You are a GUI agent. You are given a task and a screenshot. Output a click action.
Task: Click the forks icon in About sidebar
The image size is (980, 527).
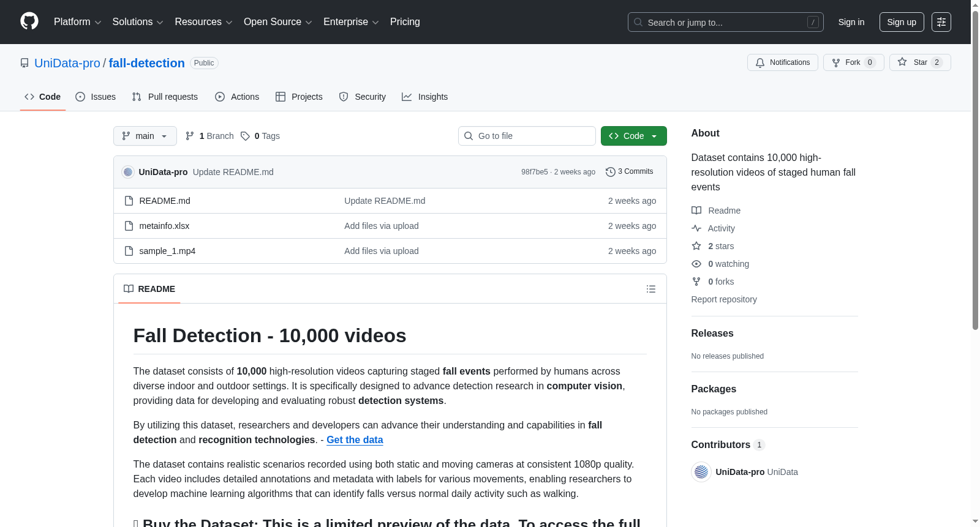click(696, 282)
